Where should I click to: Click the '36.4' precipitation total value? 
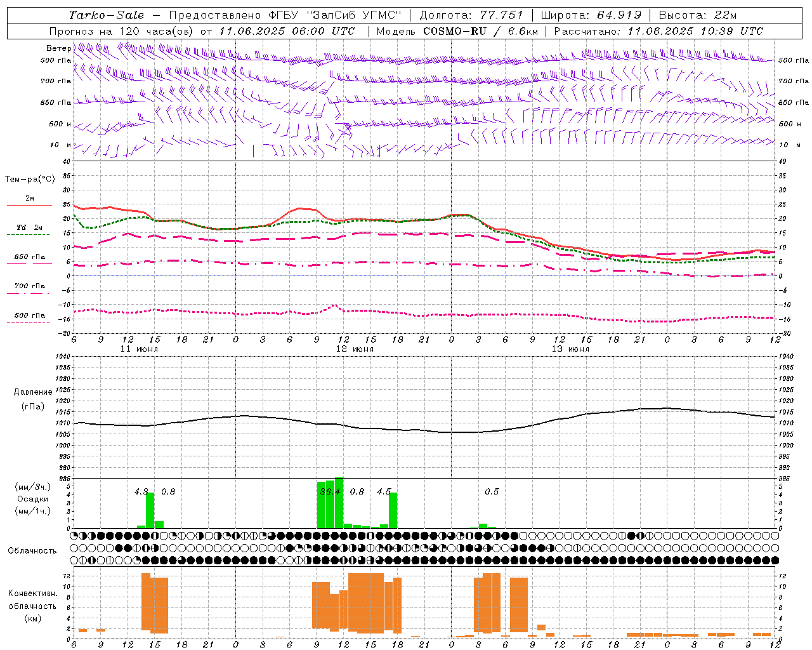click(330, 491)
